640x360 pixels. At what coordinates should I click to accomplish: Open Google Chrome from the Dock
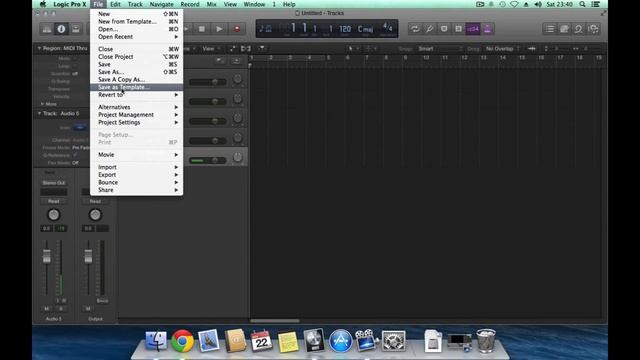point(182,340)
